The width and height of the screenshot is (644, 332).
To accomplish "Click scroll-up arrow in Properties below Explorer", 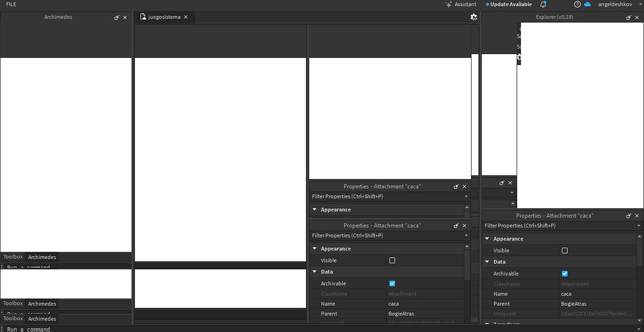I will tap(639, 236).
